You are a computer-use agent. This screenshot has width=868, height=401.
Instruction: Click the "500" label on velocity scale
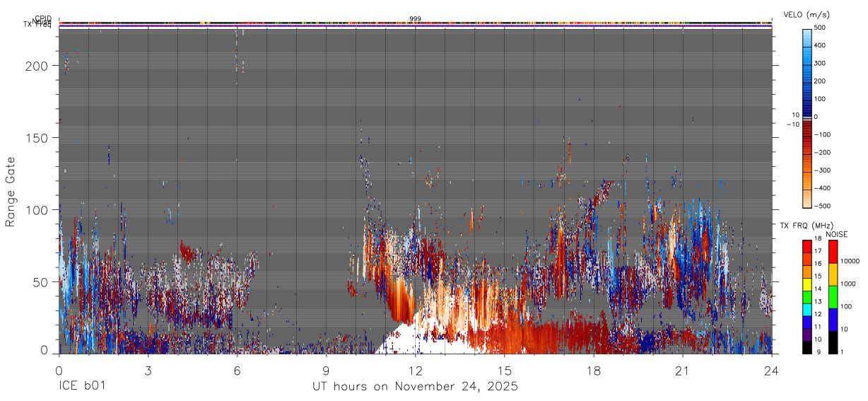click(820, 28)
